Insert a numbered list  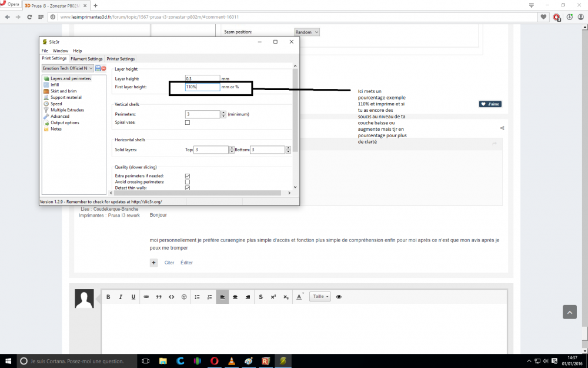click(x=210, y=297)
